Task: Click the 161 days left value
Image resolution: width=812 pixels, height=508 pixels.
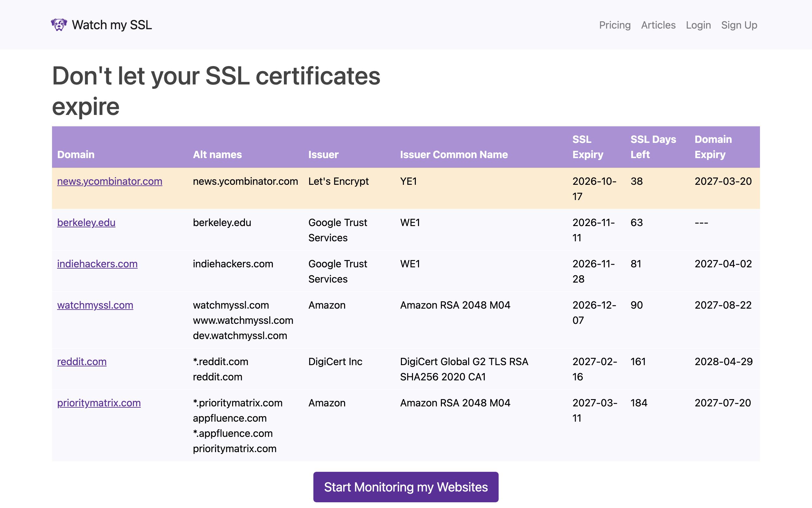Action: [638, 362]
